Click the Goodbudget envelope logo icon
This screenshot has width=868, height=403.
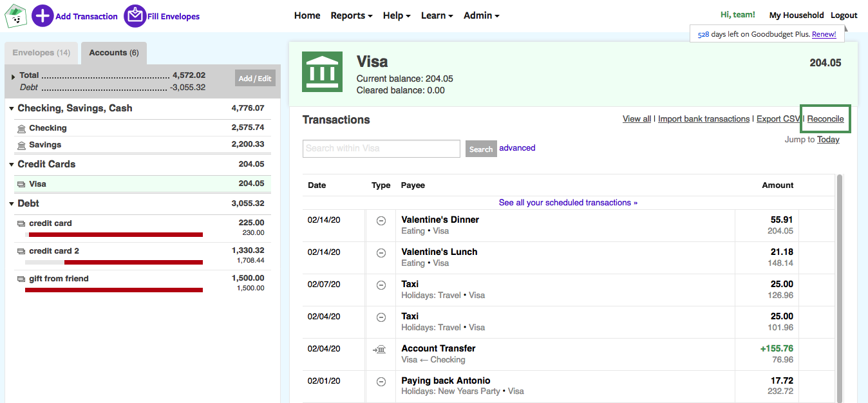[x=15, y=16]
